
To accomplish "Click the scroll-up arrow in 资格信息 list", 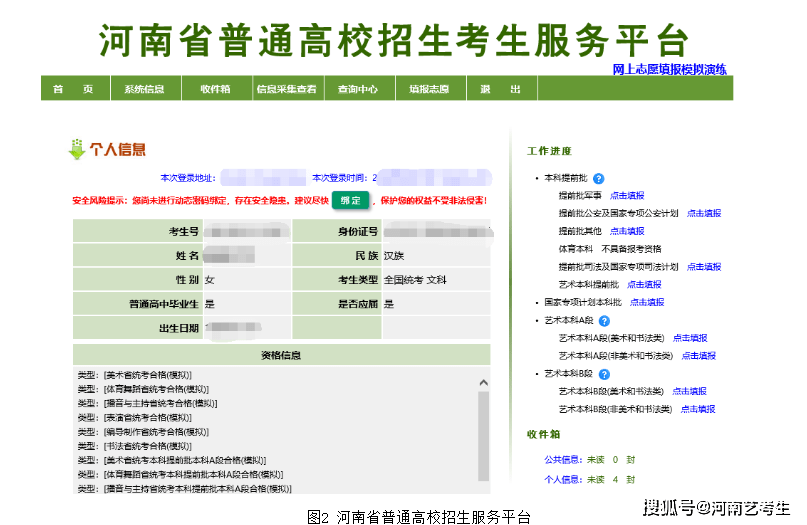I will [483, 382].
